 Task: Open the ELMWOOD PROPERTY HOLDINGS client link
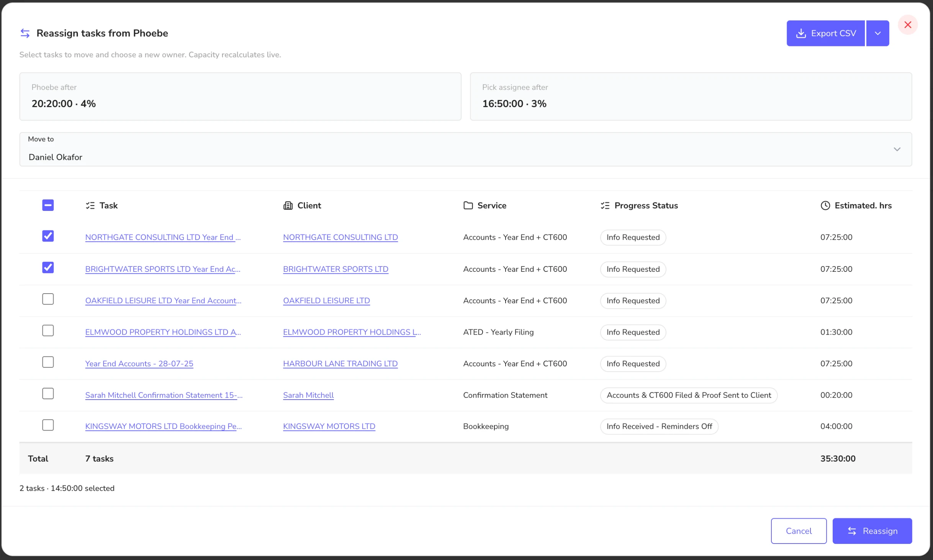point(352,332)
